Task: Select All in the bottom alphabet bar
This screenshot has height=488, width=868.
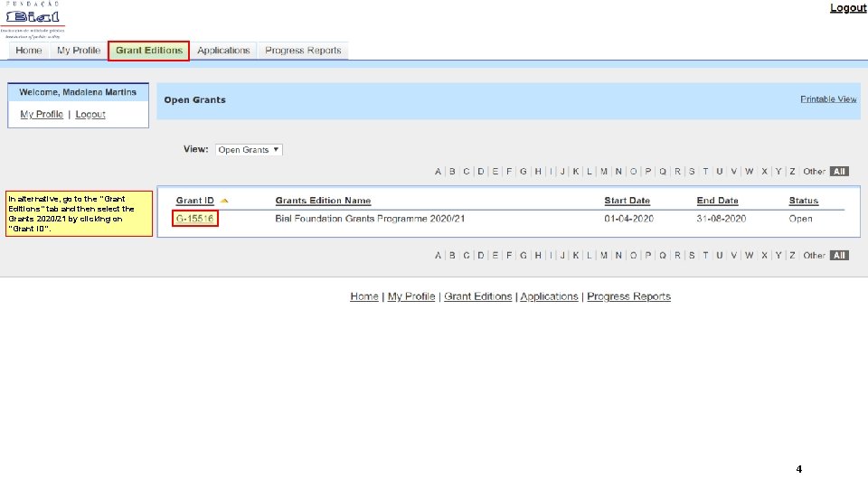Action: (839, 256)
